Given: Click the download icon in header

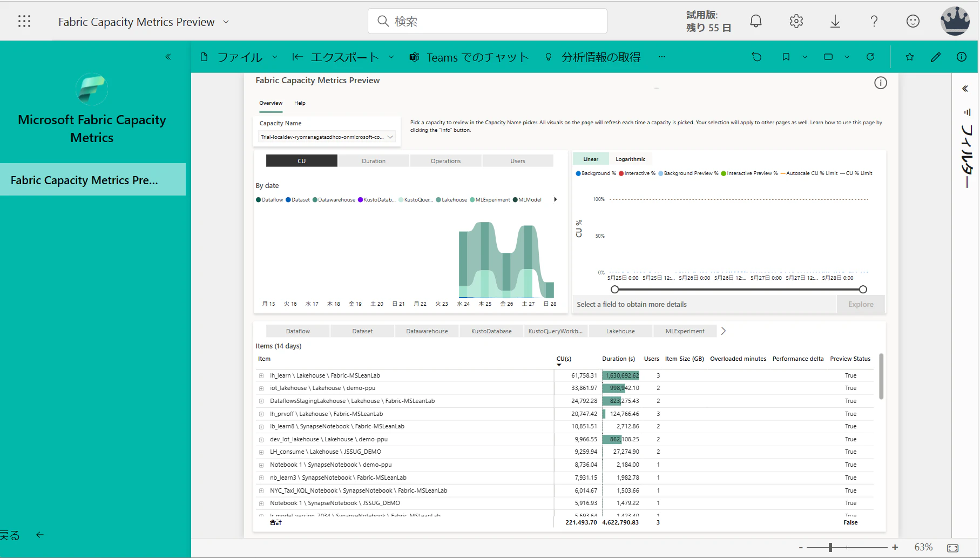Looking at the screenshot, I should click(x=835, y=21).
